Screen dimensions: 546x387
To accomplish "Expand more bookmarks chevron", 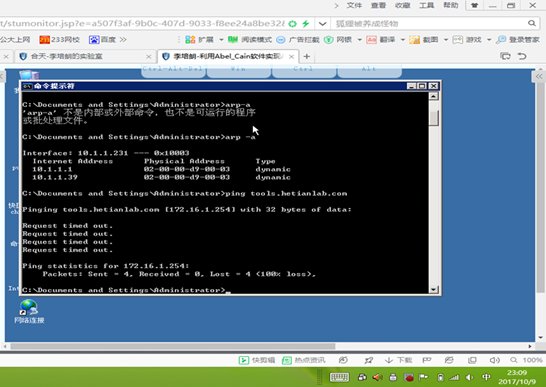I will [x=123, y=40].
